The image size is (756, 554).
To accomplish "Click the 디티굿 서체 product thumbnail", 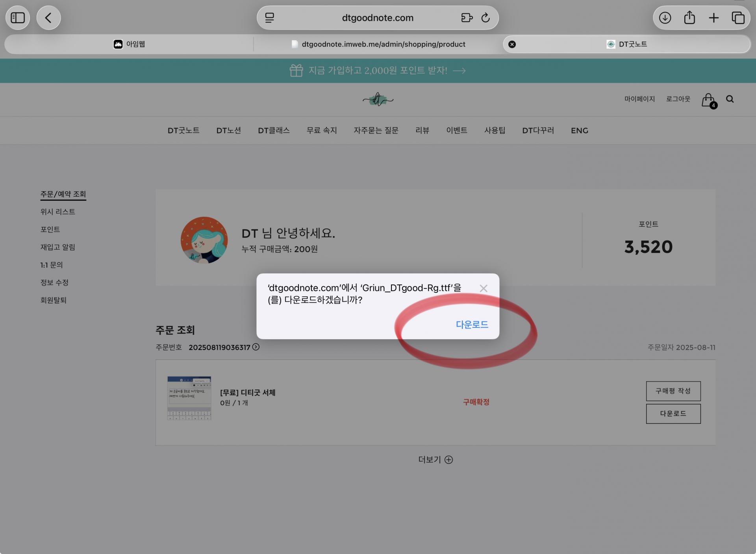I will click(189, 398).
